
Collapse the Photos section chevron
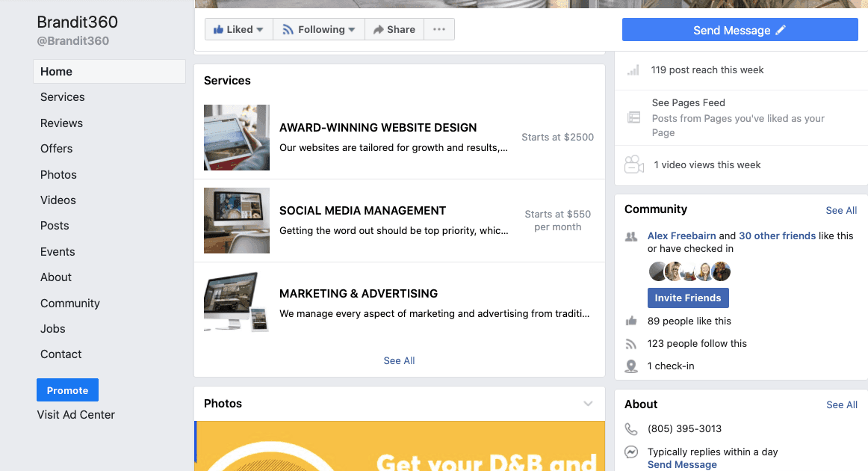pyautogui.click(x=588, y=402)
